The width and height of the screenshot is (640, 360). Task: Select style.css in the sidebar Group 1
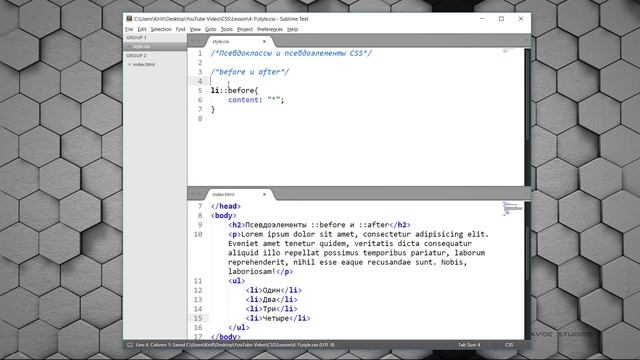click(155, 47)
